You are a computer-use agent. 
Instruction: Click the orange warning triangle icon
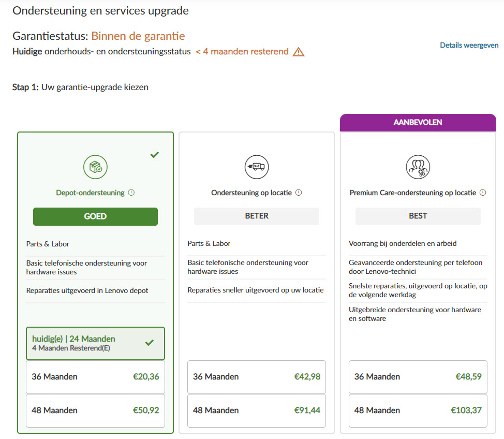(298, 52)
